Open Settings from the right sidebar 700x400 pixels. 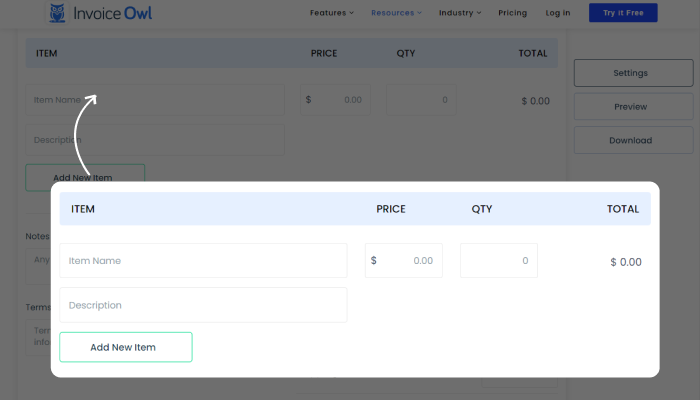coord(630,73)
